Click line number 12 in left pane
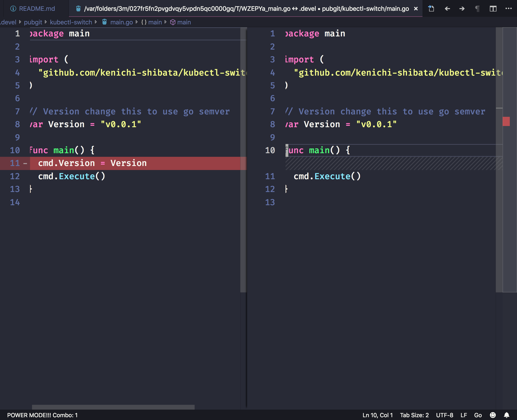The height and width of the screenshot is (420, 517). click(15, 176)
